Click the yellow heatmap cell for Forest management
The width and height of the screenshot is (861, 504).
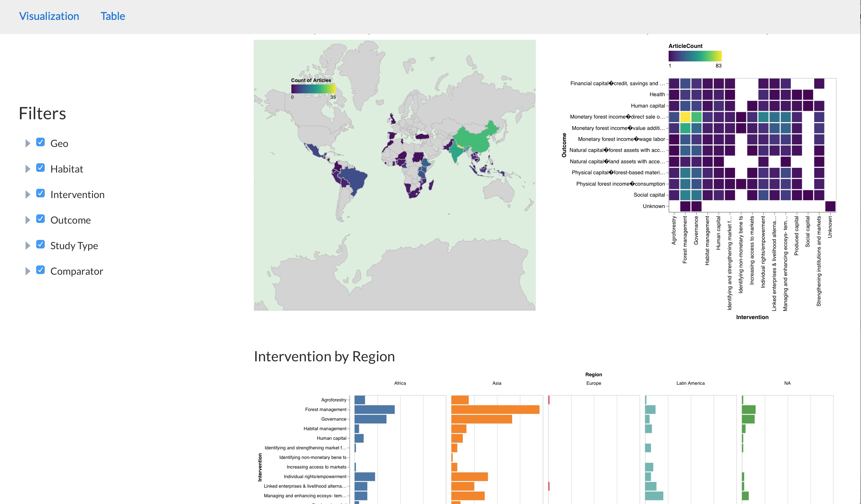click(685, 117)
